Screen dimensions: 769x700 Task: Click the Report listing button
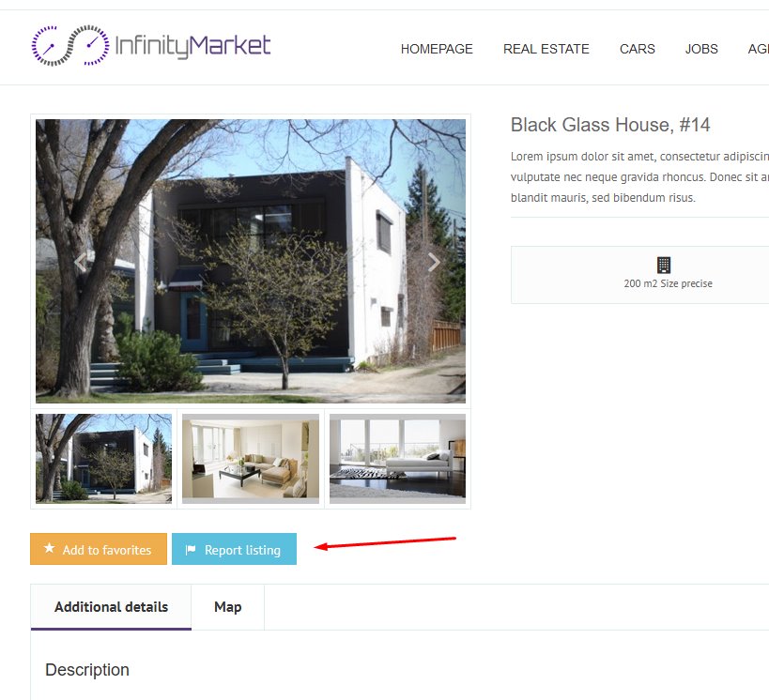[234, 549]
